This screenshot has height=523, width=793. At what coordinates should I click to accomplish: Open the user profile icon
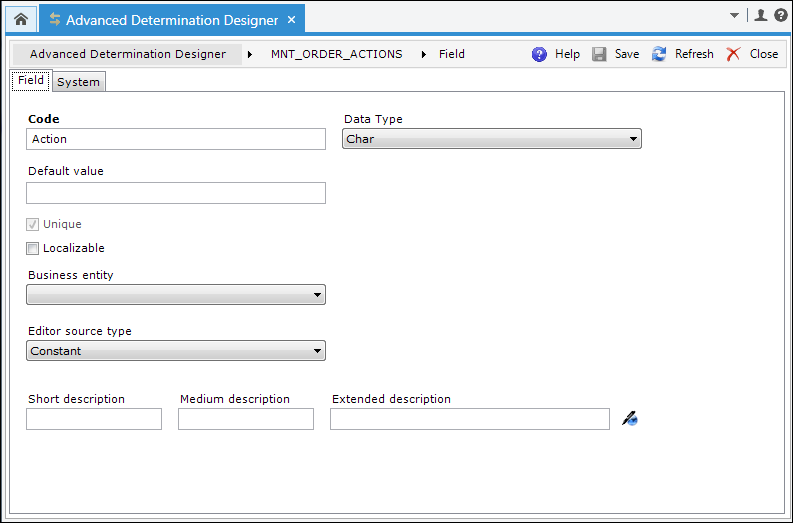(761, 15)
